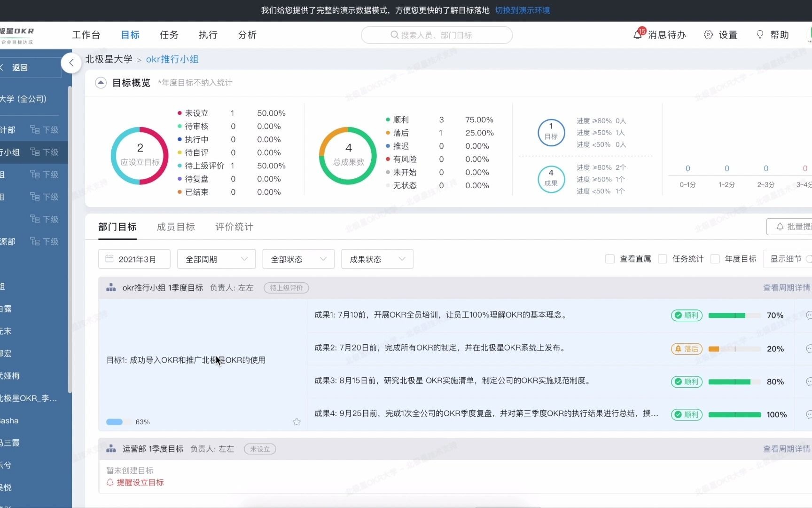812x508 pixels.
Task: Click the circular back arrow in sidebar
Action: (x=71, y=63)
